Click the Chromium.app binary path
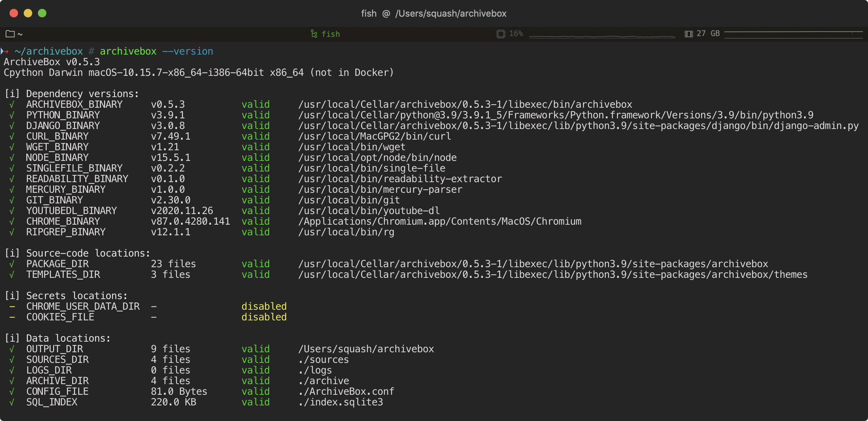Screen dimensions: 868x421 [x=440, y=221]
